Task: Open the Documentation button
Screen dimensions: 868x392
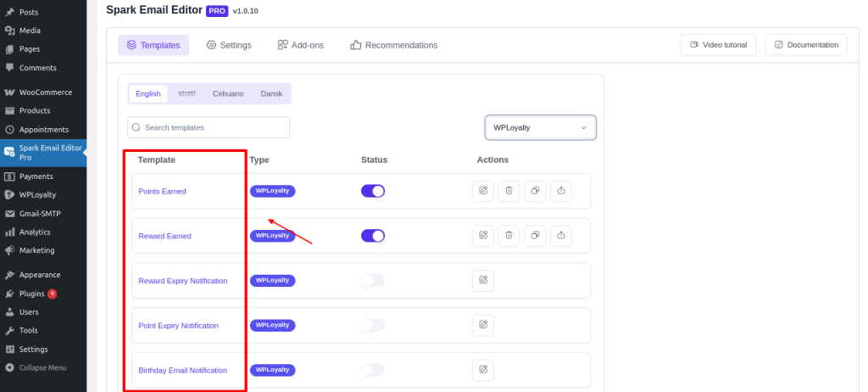Action: click(806, 45)
